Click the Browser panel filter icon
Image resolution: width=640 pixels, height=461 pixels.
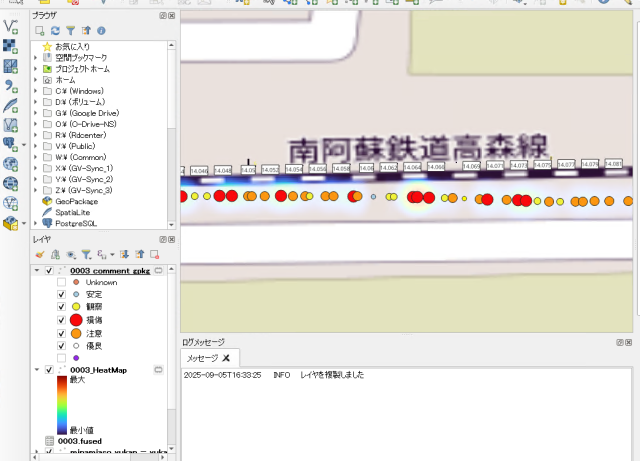(71, 31)
